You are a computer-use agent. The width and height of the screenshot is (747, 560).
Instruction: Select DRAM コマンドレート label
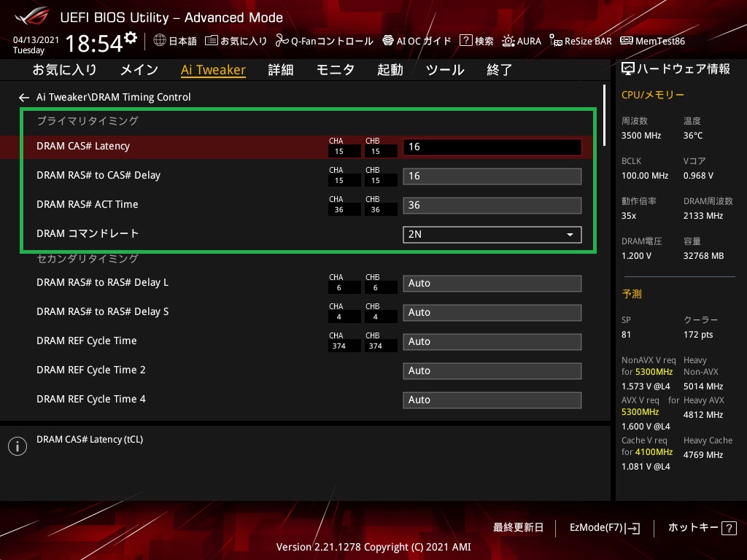(x=88, y=234)
